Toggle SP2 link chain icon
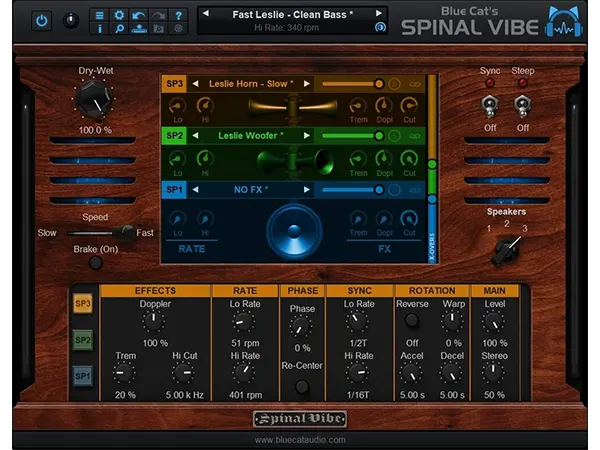The image size is (600, 450). [x=415, y=136]
